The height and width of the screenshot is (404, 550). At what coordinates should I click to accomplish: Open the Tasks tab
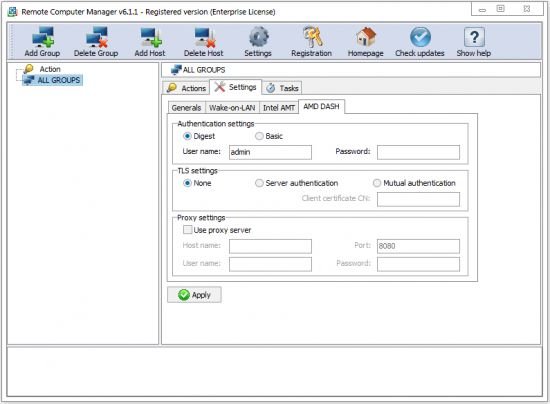pos(282,88)
